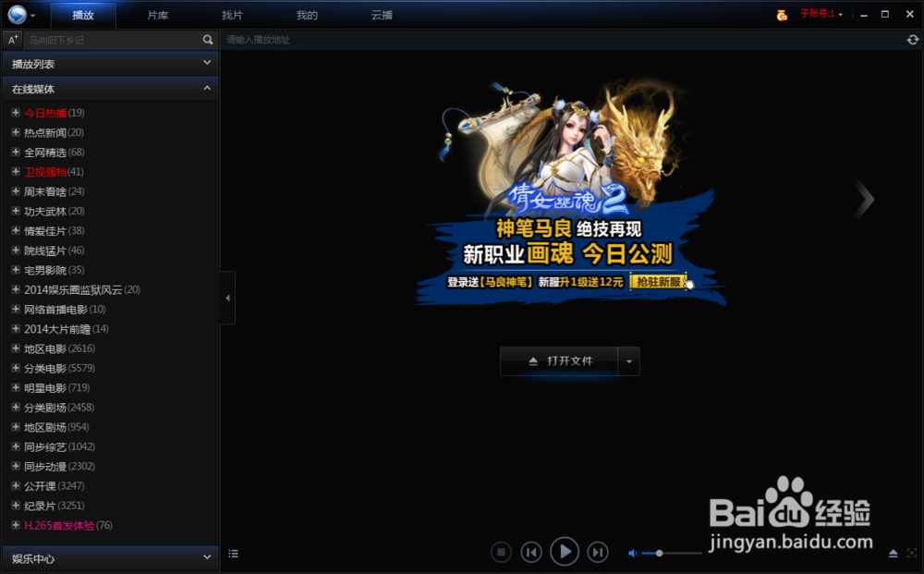Click the 打开文件 button
Screen dimensions: 924x574
coord(559,361)
